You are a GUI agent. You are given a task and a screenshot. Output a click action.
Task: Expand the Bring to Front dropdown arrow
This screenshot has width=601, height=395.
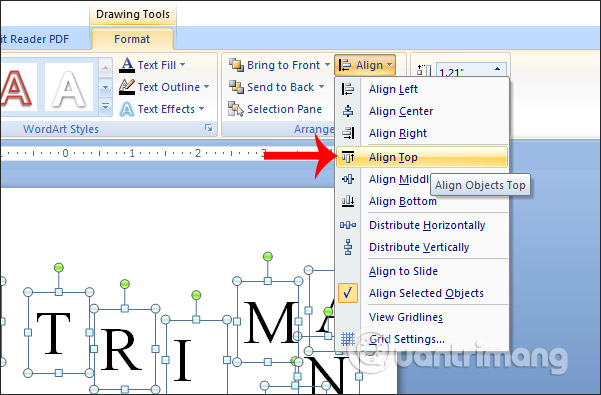pos(327,65)
